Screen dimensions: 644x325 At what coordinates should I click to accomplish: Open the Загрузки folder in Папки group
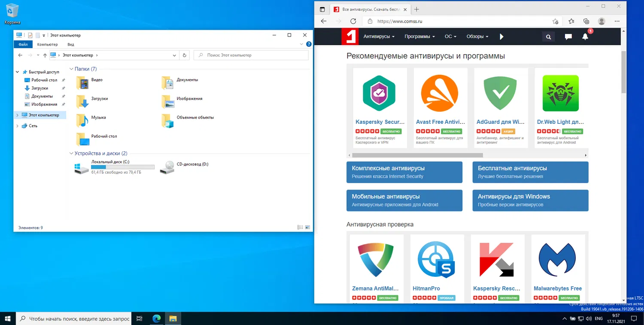(83, 101)
